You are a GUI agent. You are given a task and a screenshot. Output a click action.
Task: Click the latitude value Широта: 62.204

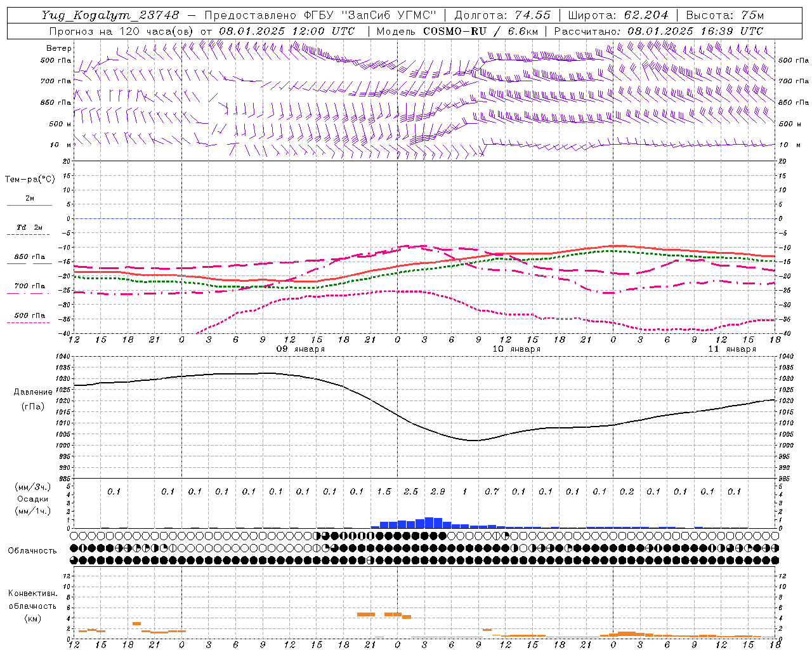coord(618,15)
